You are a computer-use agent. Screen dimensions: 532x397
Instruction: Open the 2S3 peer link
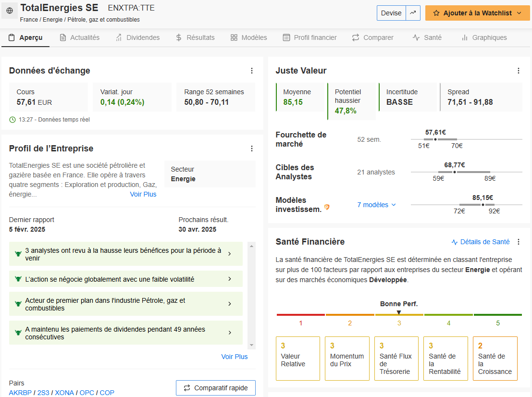pos(43,393)
